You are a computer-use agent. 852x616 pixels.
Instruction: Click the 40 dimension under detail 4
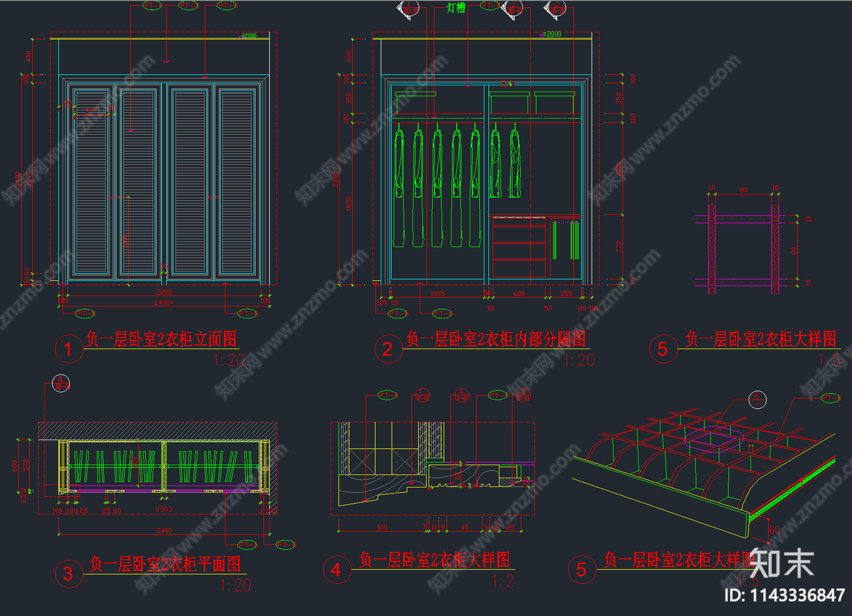click(464, 528)
